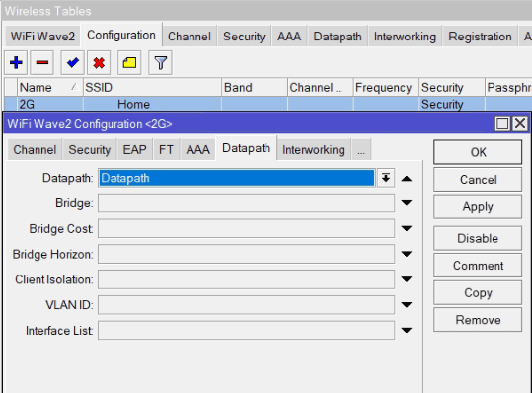Screen dimensions: 532x393
Task: Click the Comment button in dialog
Action: pos(478,266)
